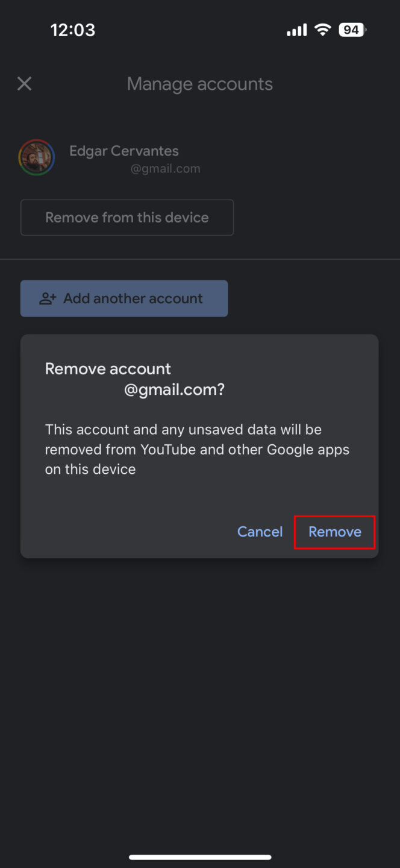
Task: Tap Add another account
Action: [124, 298]
